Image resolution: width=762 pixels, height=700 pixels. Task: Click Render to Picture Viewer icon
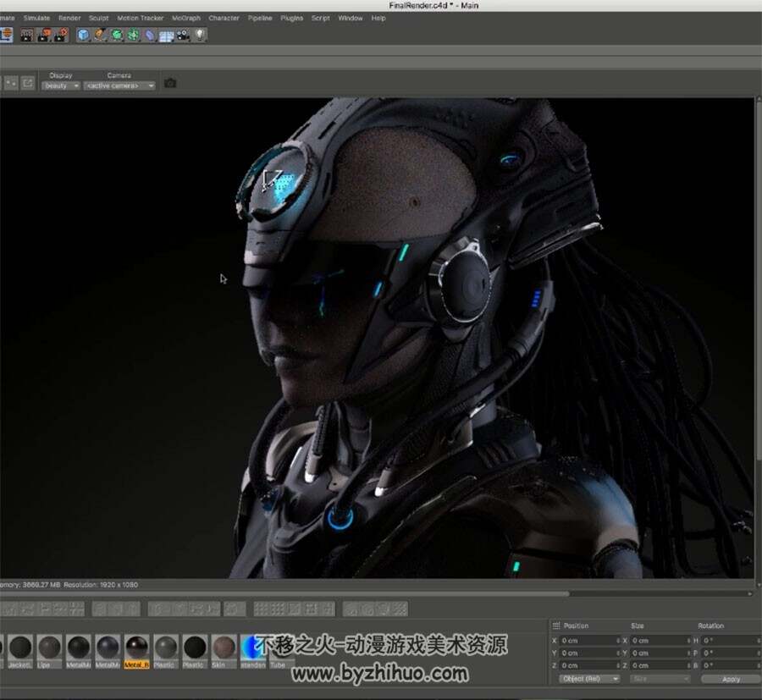click(x=44, y=35)
